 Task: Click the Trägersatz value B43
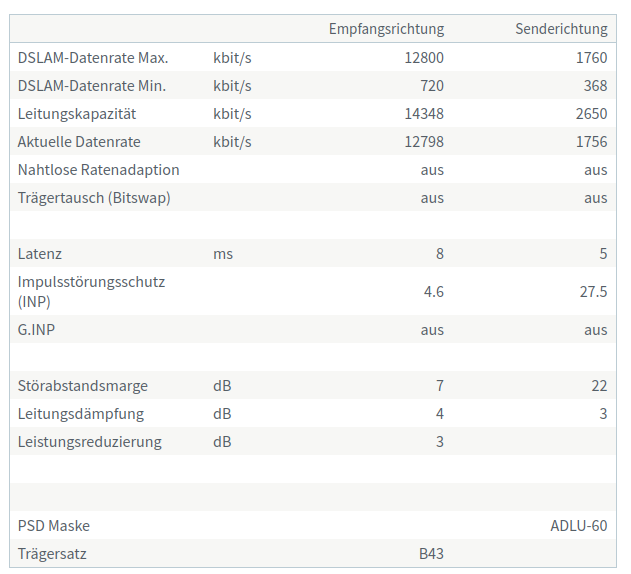[431, 554]
